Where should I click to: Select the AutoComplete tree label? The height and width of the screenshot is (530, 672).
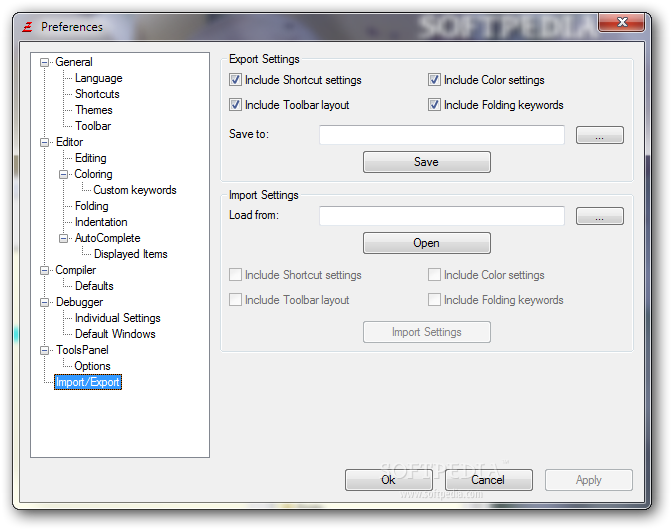108,238
